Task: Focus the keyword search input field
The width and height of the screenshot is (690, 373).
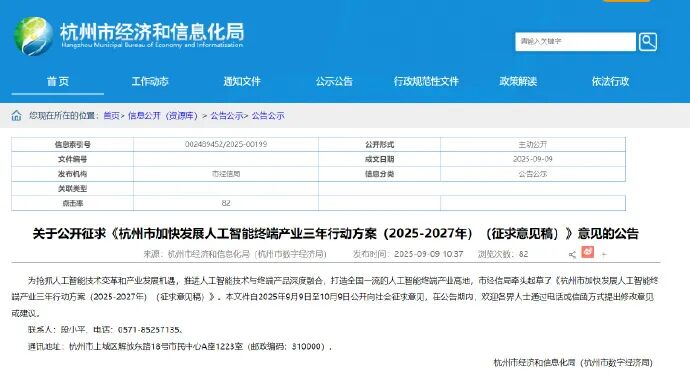Action: [575, 42]
